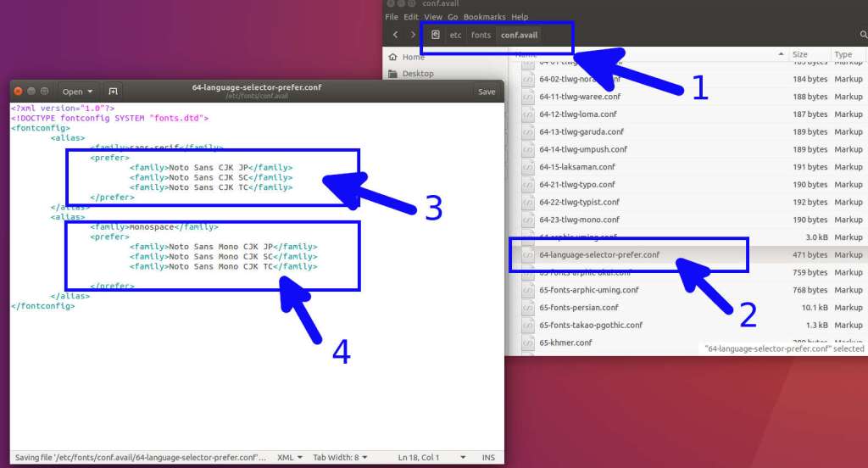Select the 64-language-selector-prefer.conf file
Viewport: 868px width, 468px height.
598,254
